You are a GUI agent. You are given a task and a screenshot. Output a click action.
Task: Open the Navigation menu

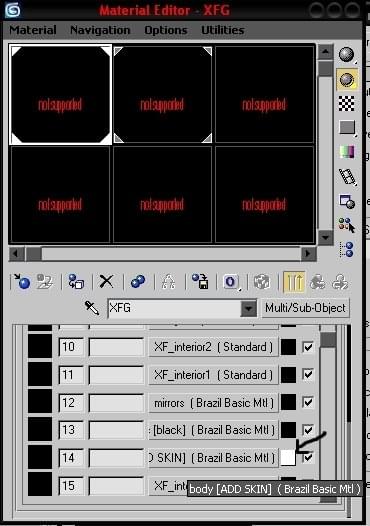click(100, 30)
